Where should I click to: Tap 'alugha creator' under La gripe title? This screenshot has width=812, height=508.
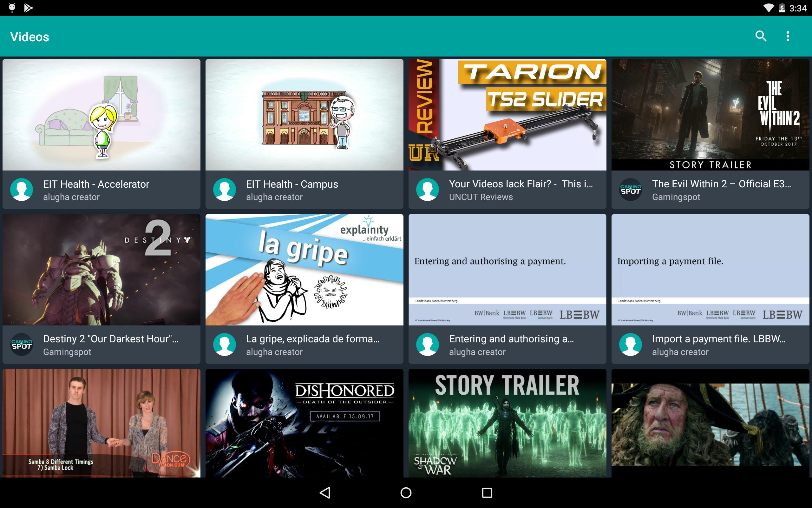[274, 352]
